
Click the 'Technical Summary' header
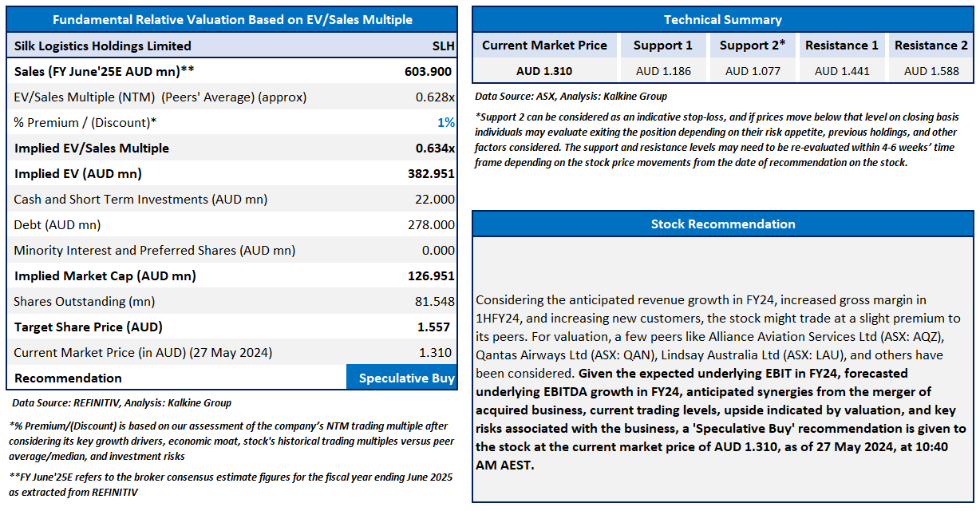(723, 19)
